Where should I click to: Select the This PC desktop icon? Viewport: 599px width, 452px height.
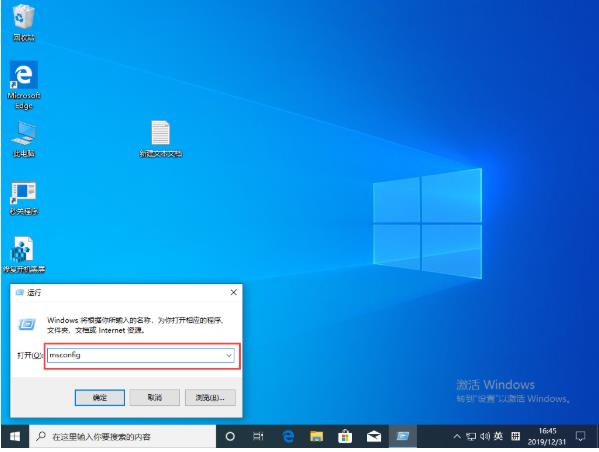tap(24, 139)
